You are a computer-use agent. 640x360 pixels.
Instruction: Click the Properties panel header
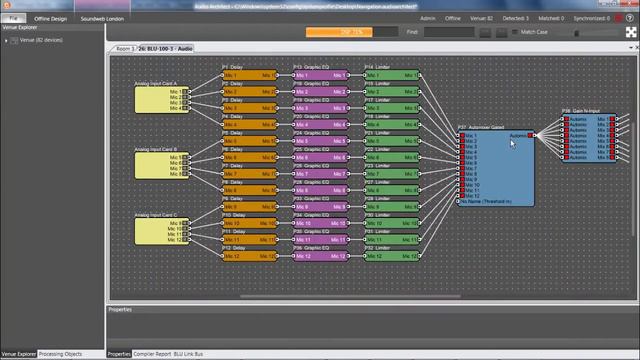click(x=372, y=309)
